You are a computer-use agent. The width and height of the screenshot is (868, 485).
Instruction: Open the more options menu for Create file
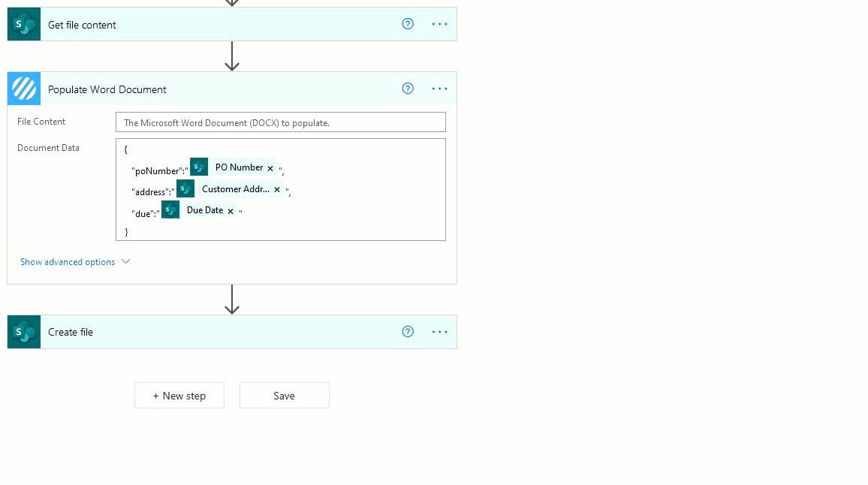pos(439,332)
